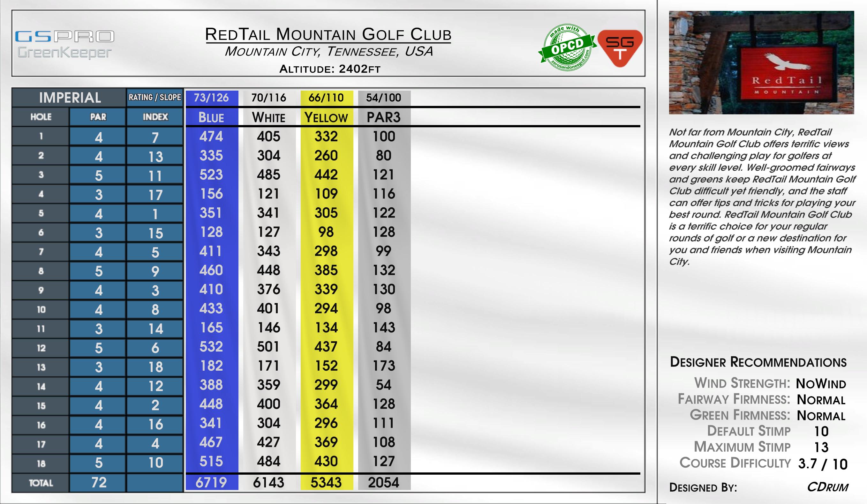Click the Mountain City, Tennessee, USA subtitle
The height and width of the screenshot is (504, 867).
[328, 52]
